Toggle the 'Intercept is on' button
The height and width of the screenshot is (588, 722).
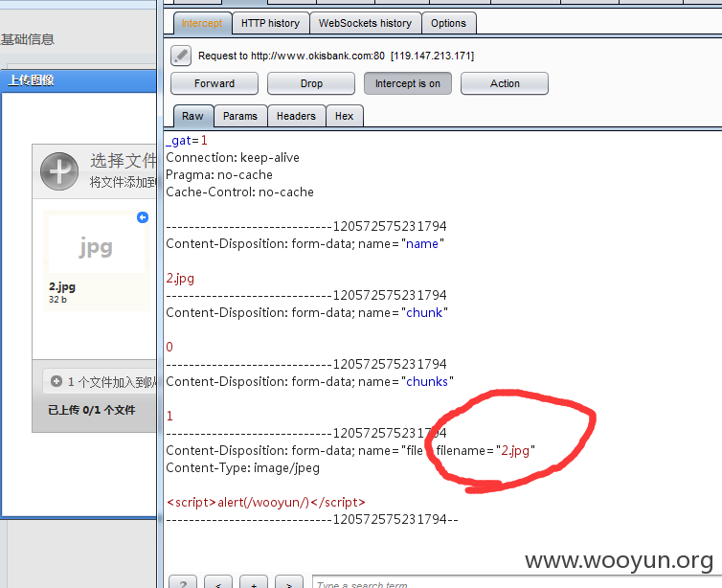point(408,83)
